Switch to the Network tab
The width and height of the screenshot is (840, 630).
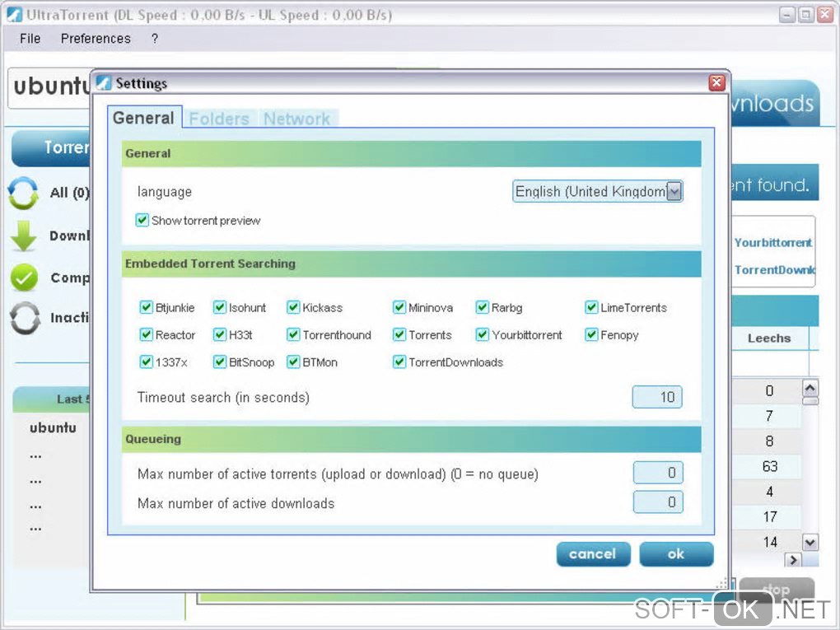tap(296, 119)
